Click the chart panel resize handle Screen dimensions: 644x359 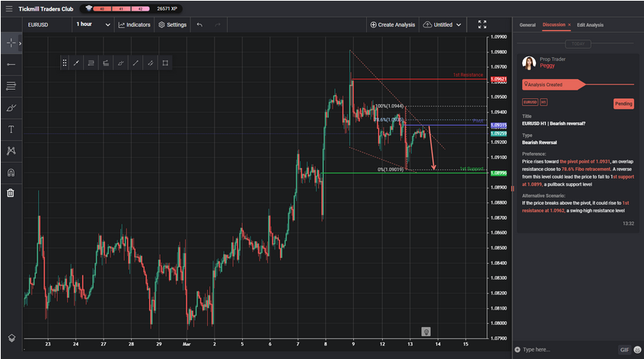512,189
